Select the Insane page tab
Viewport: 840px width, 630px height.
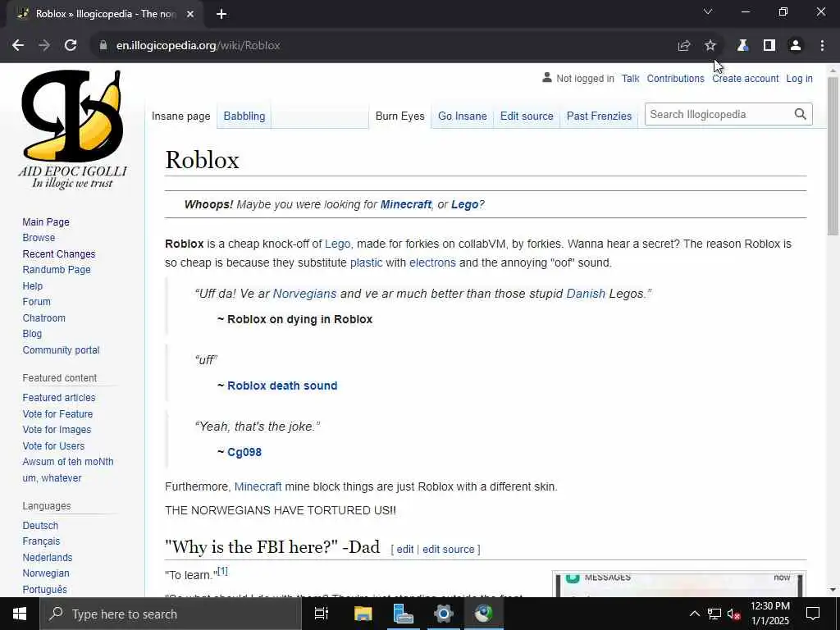point(181,116)
